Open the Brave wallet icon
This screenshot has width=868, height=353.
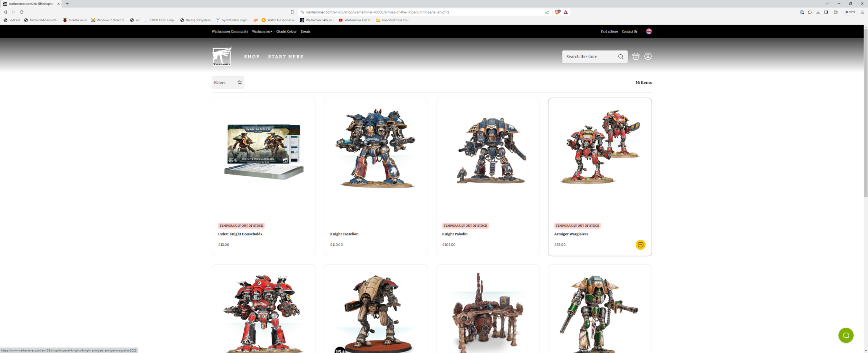(x=836, y=12)
